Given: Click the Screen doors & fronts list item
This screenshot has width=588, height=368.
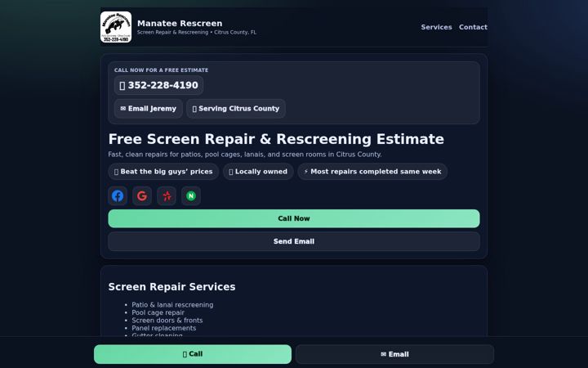Looking at the screenshot, I should [x=167, y=321].
